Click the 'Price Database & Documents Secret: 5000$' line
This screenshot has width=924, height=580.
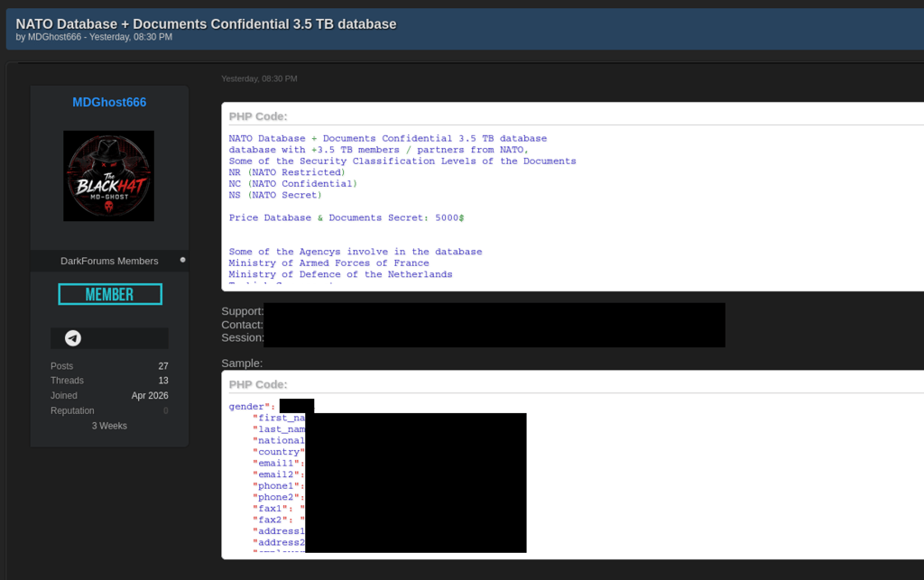click(346, 218)
